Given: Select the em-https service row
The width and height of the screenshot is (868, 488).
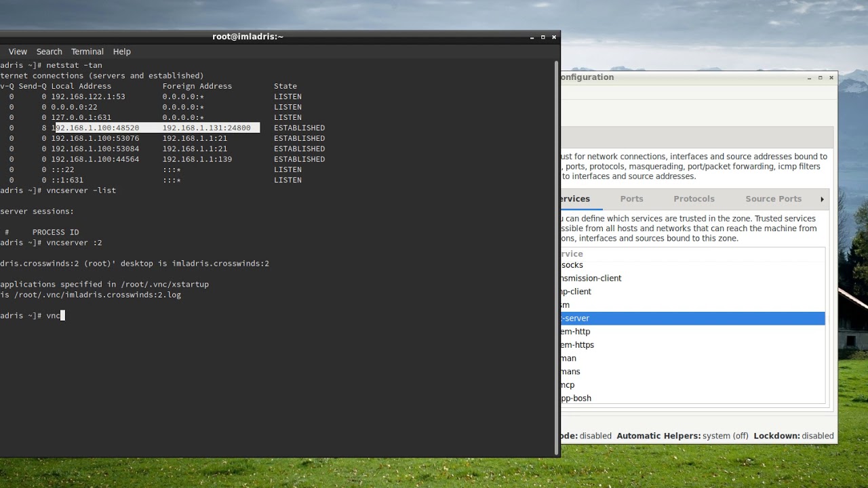Looking at the screenshot, I should pos(692,345).
